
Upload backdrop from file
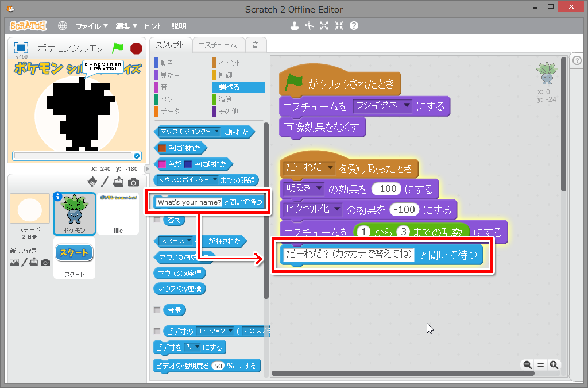pos(34,262)
